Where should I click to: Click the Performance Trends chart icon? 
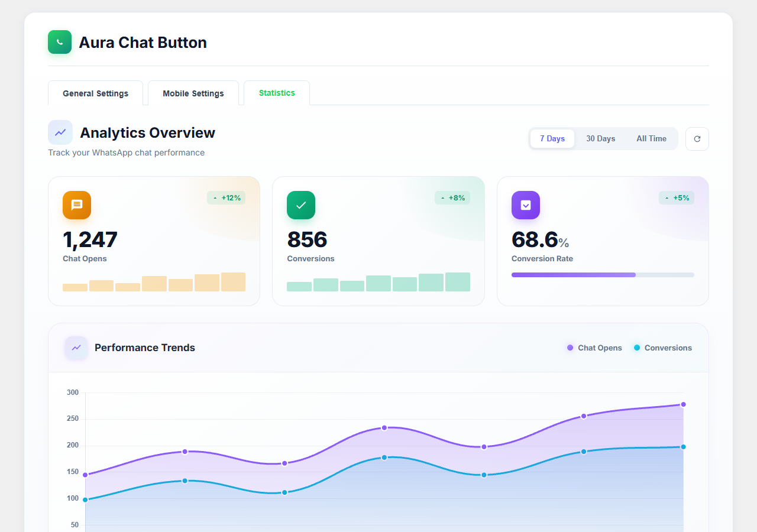pos(76,348)
